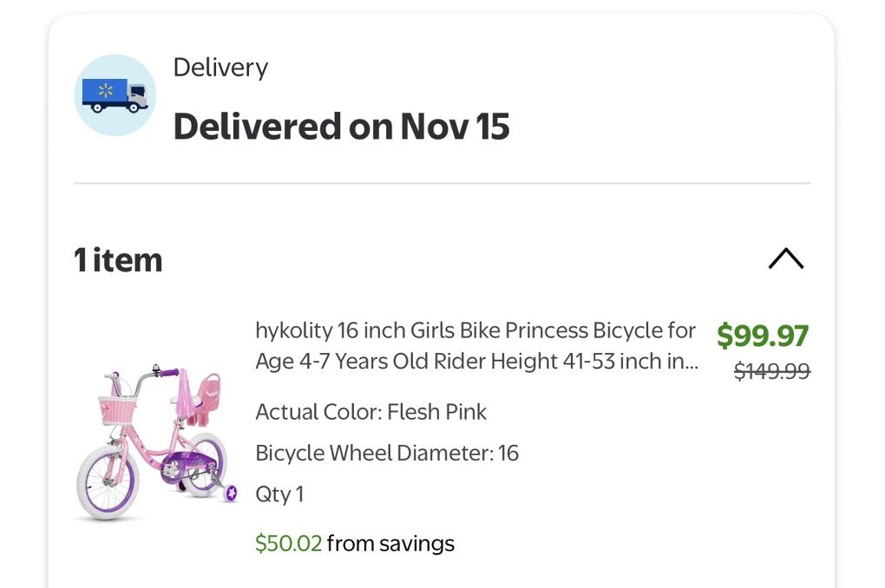Click Actual Color: Flesh Pink detail
The height and width of the screenshot is (588, 885).
pos(370,411)
